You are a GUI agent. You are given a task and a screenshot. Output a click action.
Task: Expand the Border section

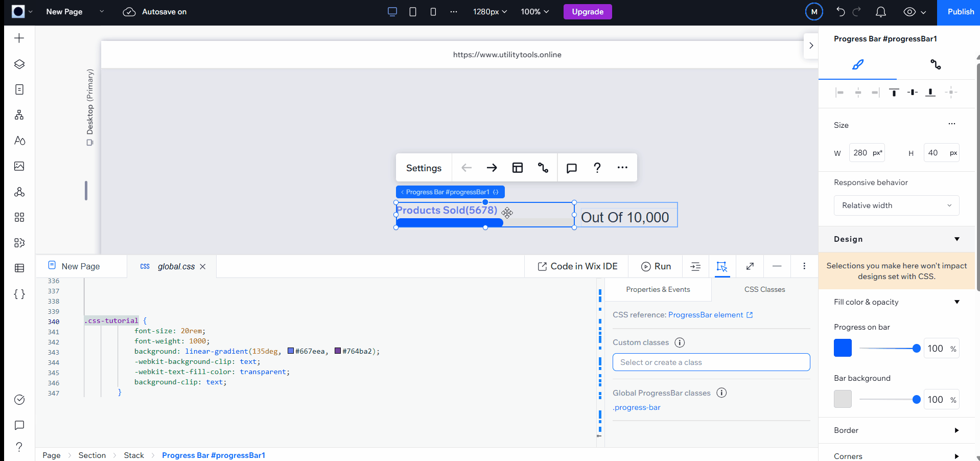(956, 430)
